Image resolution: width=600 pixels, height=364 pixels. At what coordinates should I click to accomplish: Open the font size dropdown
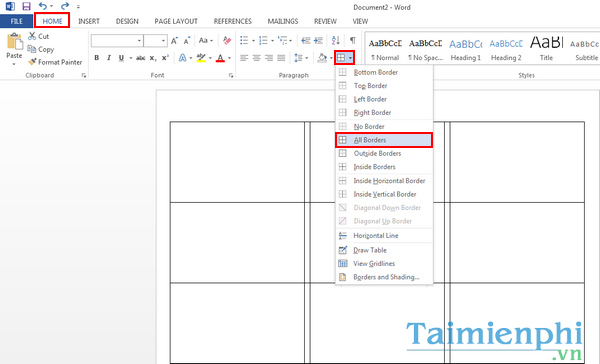[163, 41]
